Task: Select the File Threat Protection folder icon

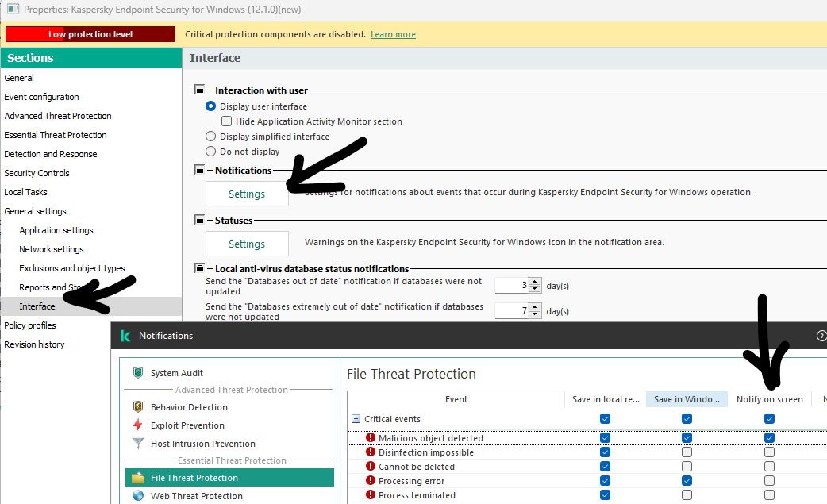Action: point(138,478)
